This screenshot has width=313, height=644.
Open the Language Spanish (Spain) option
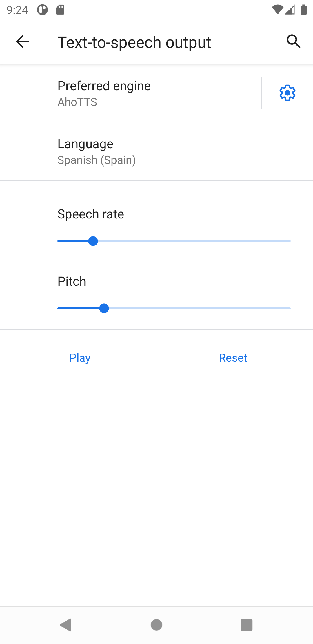coord(156,151)
